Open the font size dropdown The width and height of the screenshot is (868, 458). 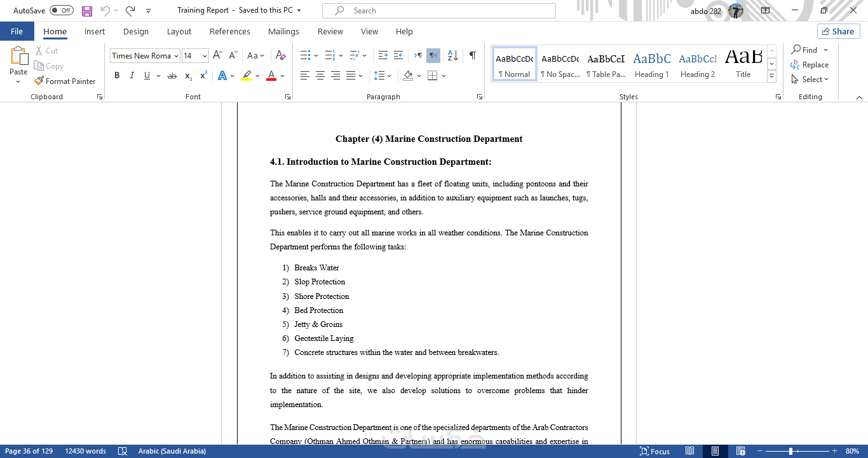[x=205, y=56]
